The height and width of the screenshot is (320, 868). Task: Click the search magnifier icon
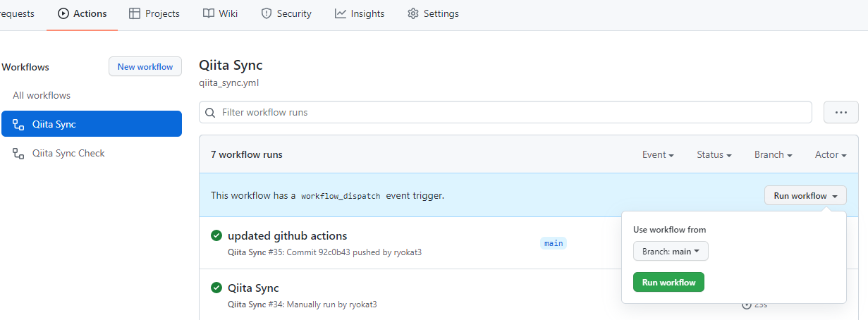click(211, 112)
